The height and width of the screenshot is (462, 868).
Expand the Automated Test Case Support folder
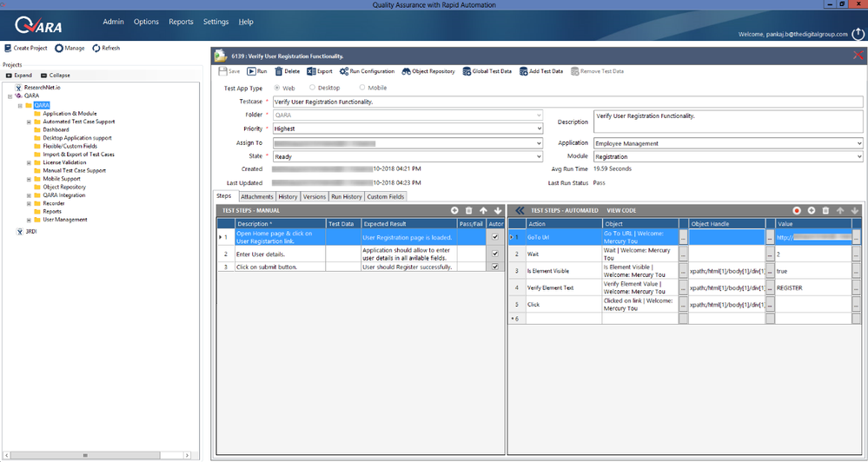pos(29,122)
